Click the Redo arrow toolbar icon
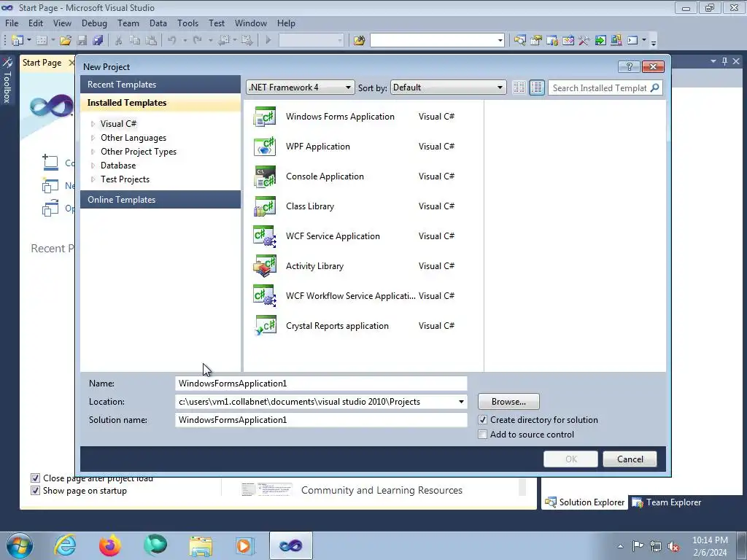 coord(197,41)
